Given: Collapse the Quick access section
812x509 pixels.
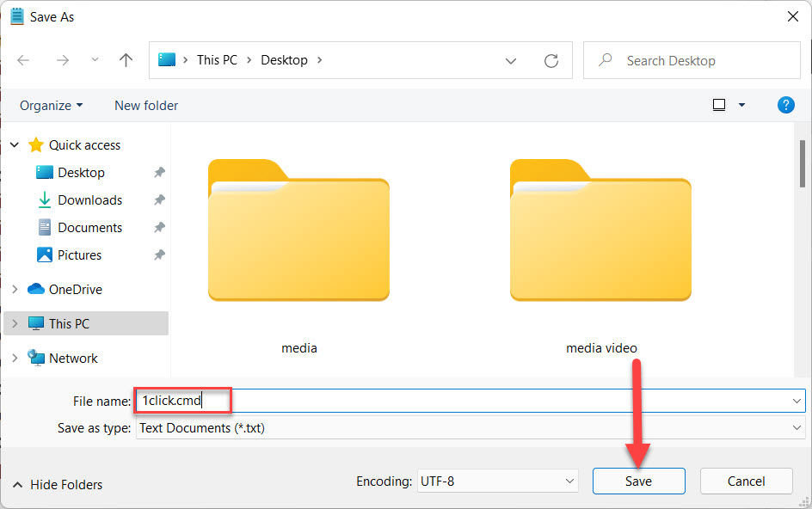Looking at the screenshot, I should pyautogui.click(x=15, y=145).
